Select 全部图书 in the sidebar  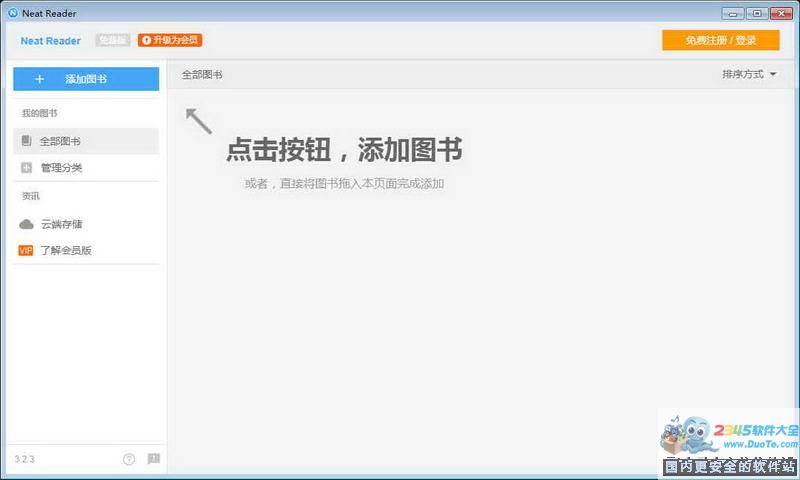click(x=61, y=141)
